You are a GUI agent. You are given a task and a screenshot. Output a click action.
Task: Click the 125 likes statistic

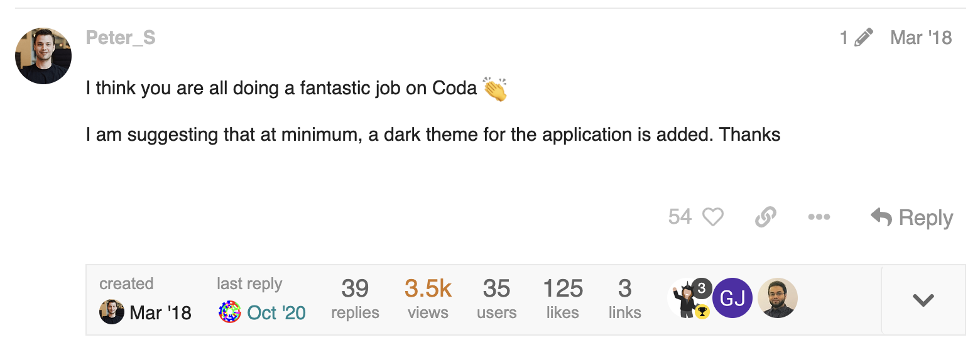[x=563, y=299]
